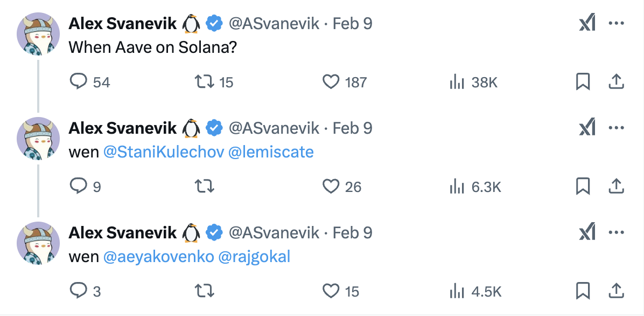
Task: Reply to the tweet with 9 replies
Action: 79,187
